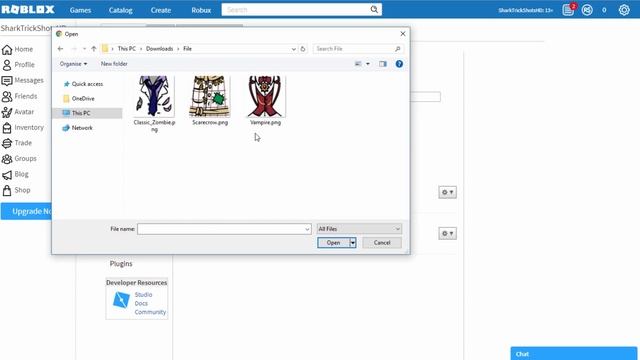The image size is (640, 360).
Task: Click the Roblox search magnifier icon
Action: pyautogui.click(x=374, y=9)
